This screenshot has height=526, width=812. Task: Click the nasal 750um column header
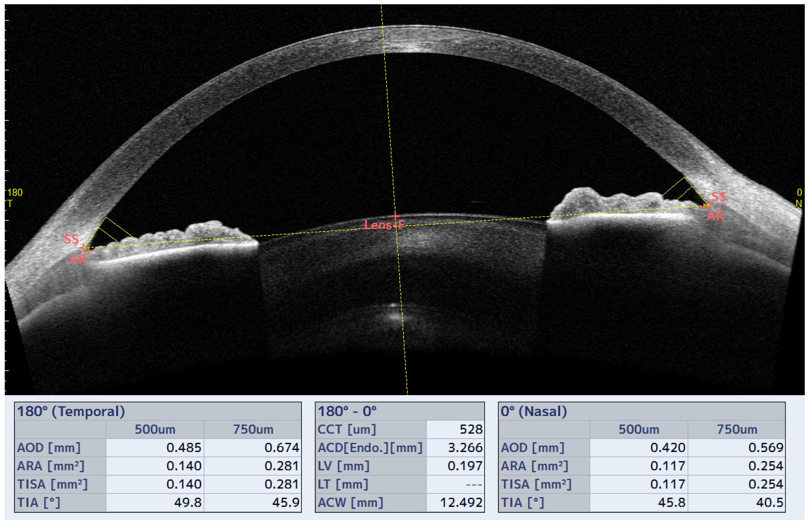coord(737,429)
